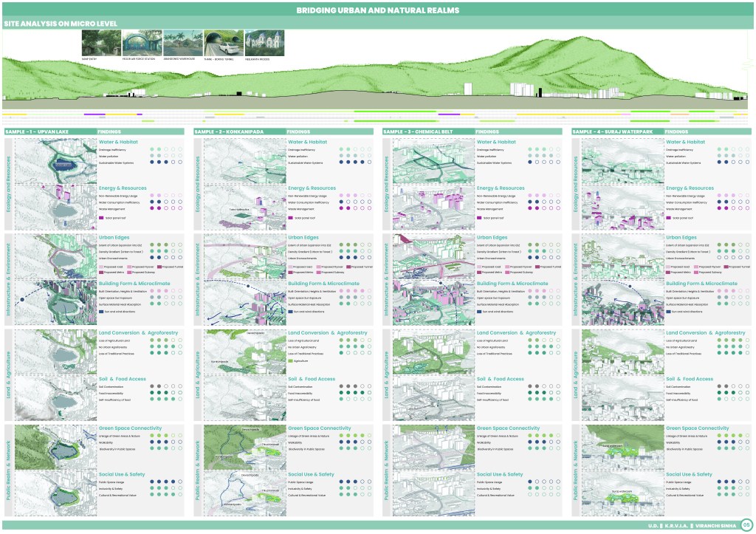Click the page number 05 circle
Screen dimensions: 756x534
746,525
